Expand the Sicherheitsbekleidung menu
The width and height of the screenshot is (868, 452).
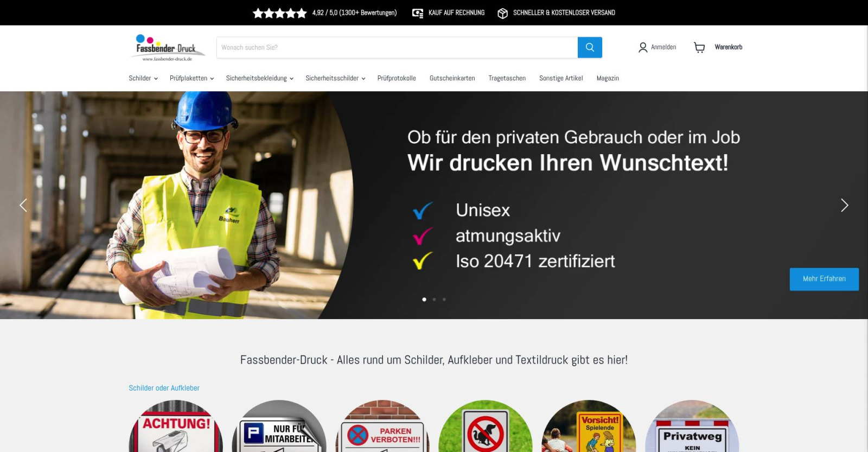(260, 78)
